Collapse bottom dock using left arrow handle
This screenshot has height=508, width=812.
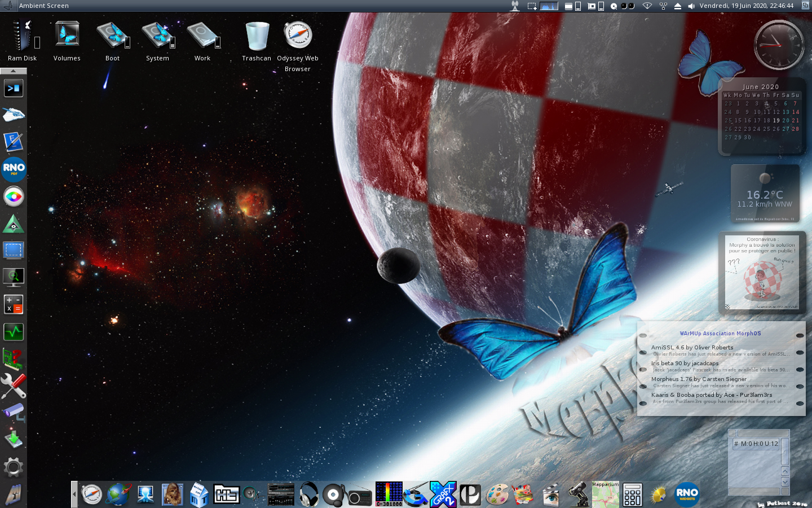pyautogui.click(x=74, y=494)
